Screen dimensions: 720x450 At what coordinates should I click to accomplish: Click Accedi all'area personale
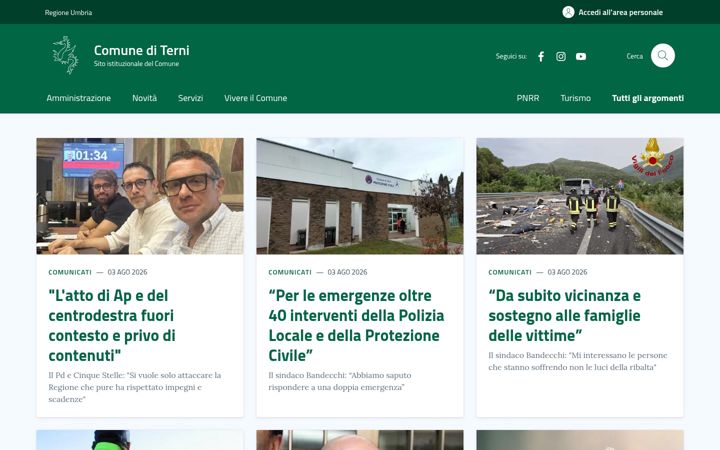click(x=620, y=12)
